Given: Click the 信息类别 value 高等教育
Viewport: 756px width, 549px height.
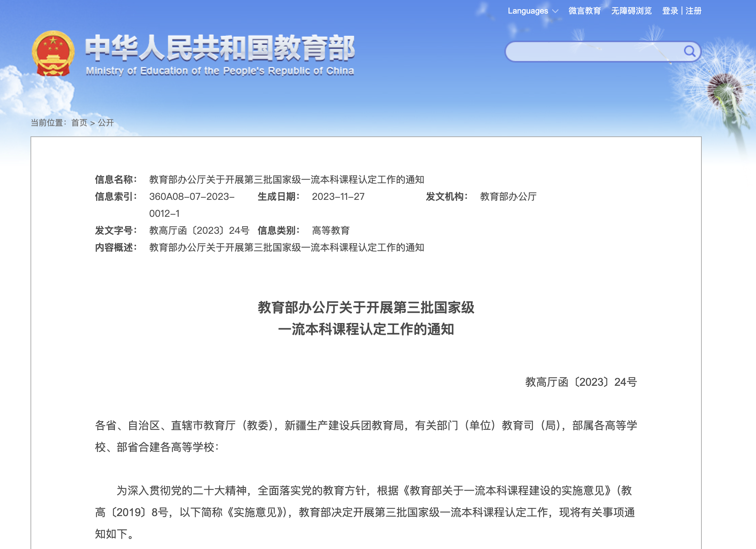Looking at the screenshot, I should (331, 231).
